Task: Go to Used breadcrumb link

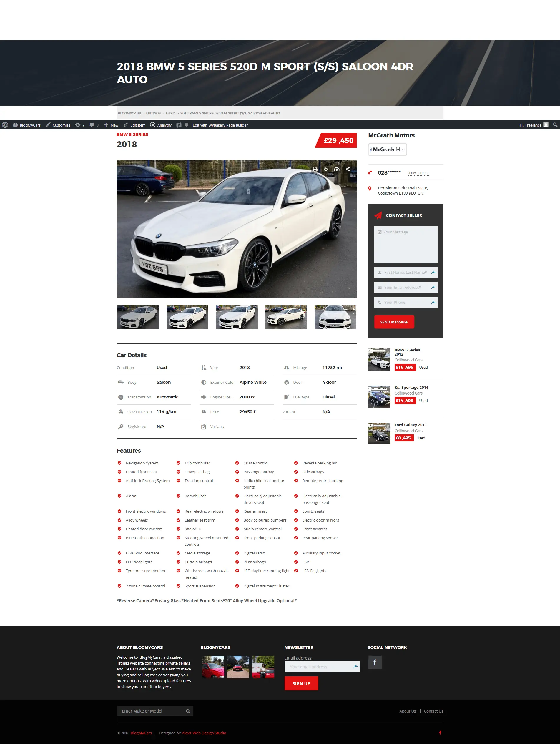Action: point(170,113)
